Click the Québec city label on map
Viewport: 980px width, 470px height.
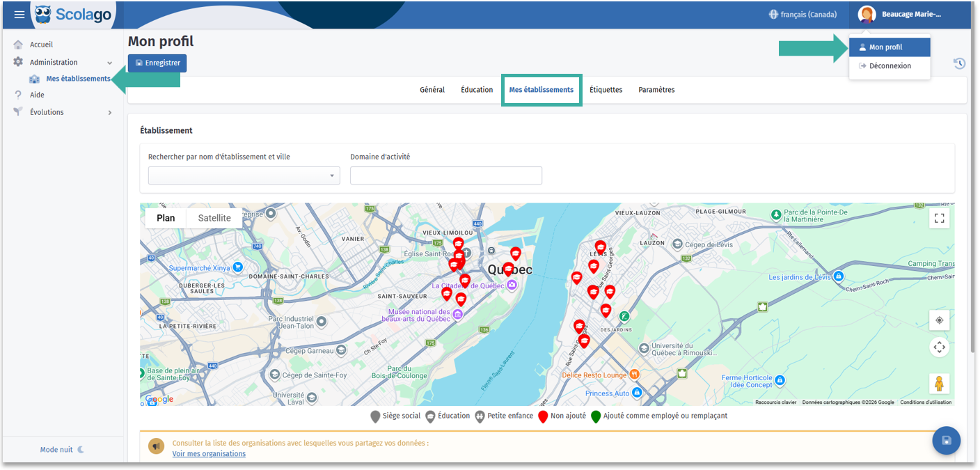(x=509, y=269)
